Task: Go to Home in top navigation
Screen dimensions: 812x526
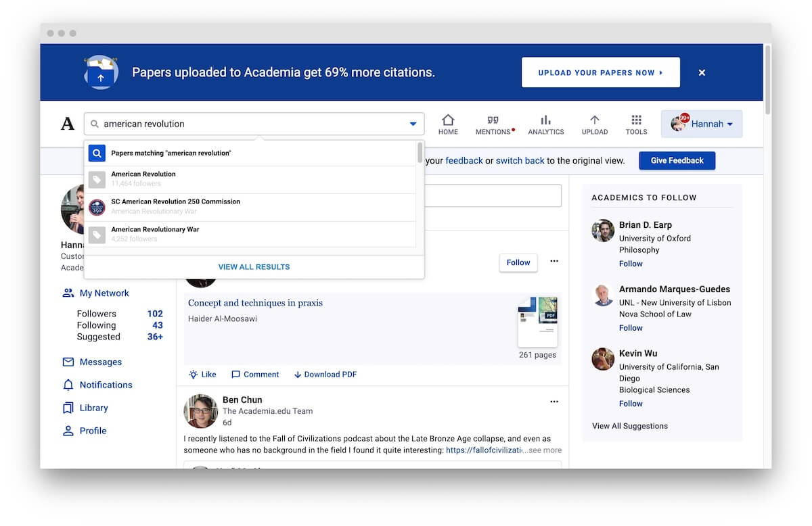Action: (448, 124)
